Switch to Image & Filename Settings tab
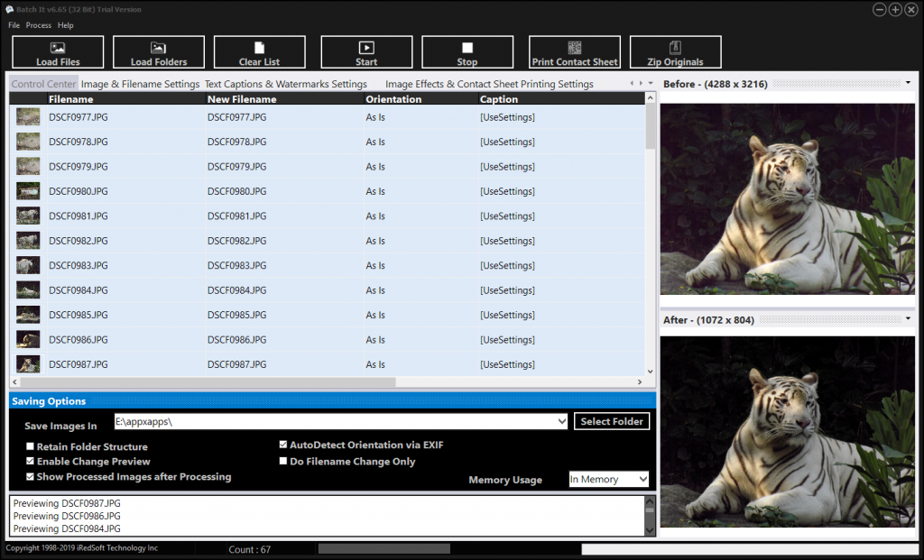Screen dimensions: 924x560 point(140,84)
